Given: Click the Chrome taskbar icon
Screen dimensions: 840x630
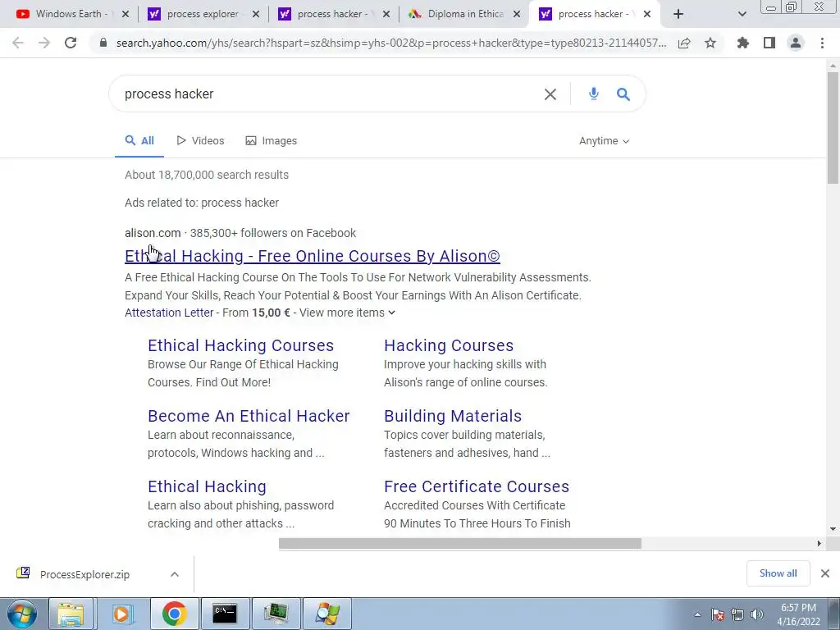Looking at the screenshot, I should tap(174, 614).
